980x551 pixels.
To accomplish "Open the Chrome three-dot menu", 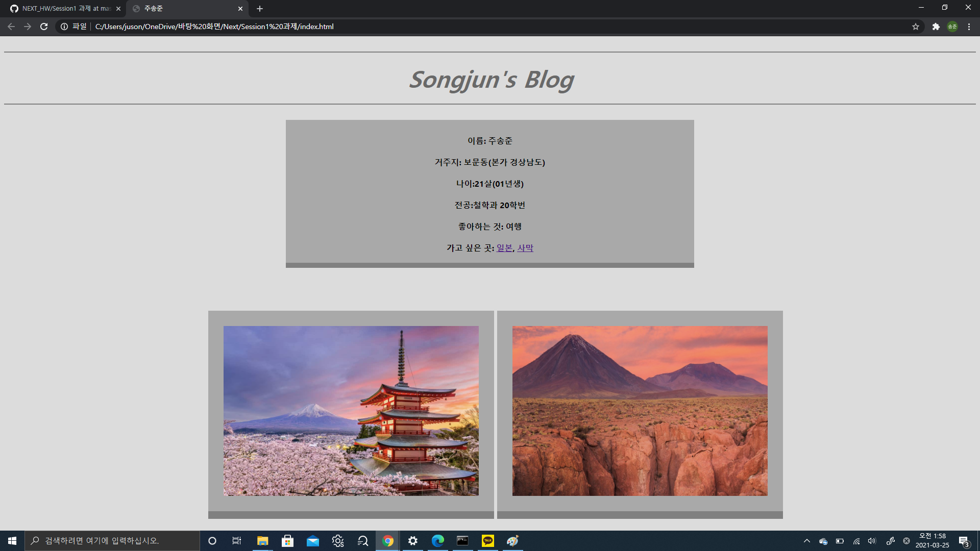I will pos(969,27).
